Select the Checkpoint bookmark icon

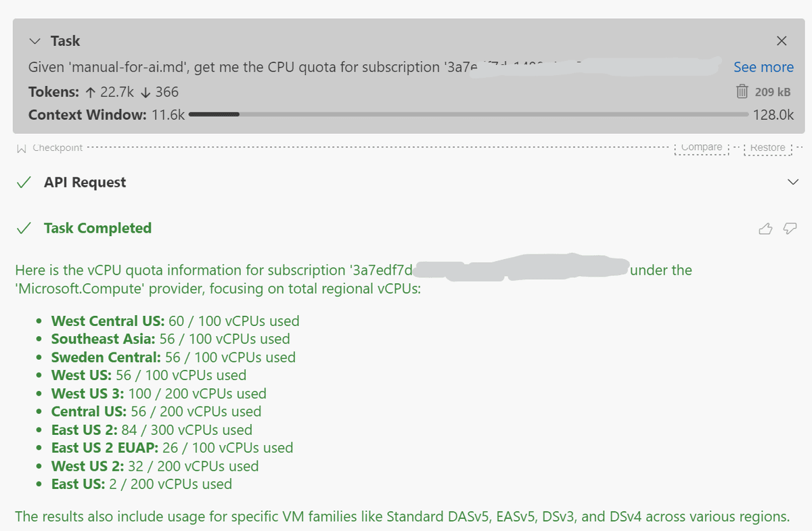[x=21, y=147]
